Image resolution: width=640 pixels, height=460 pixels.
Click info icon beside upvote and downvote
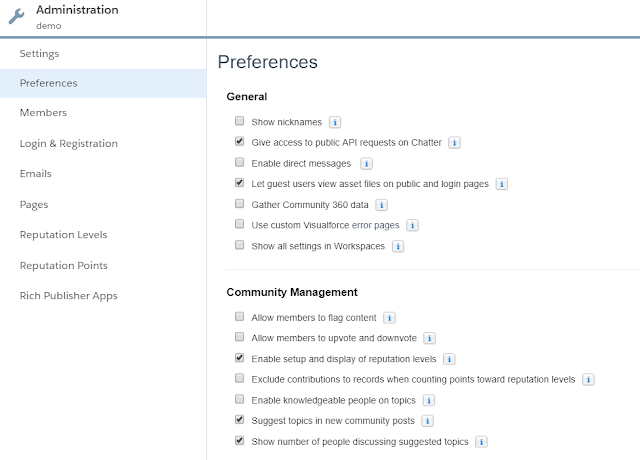428,338
